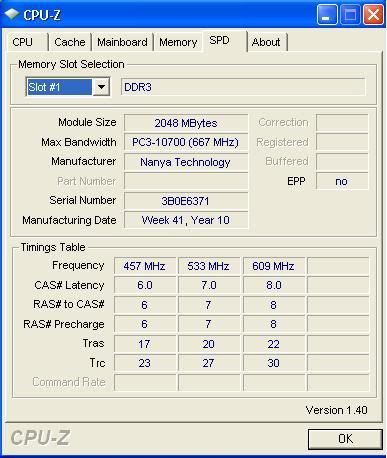Screen dimensions: 387x458
Task: Click the empty Registered field
Action: tap(342, 142)
